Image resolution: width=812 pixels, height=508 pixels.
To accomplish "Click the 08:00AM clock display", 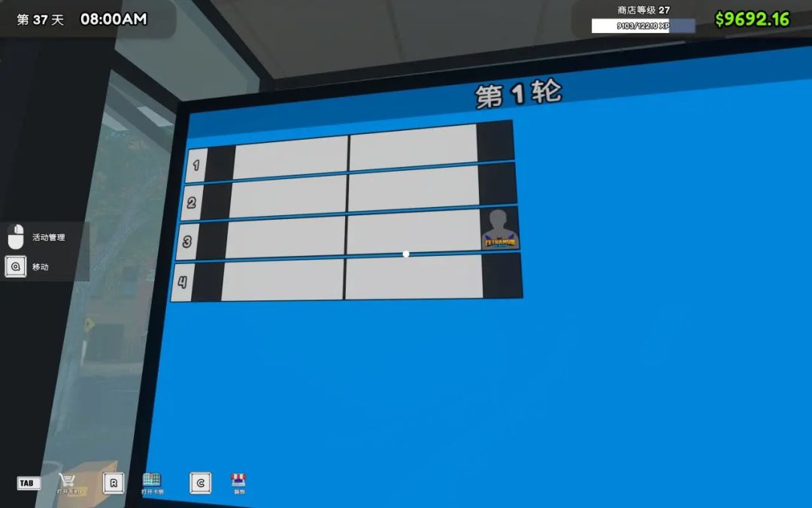I will pos(114,19).
